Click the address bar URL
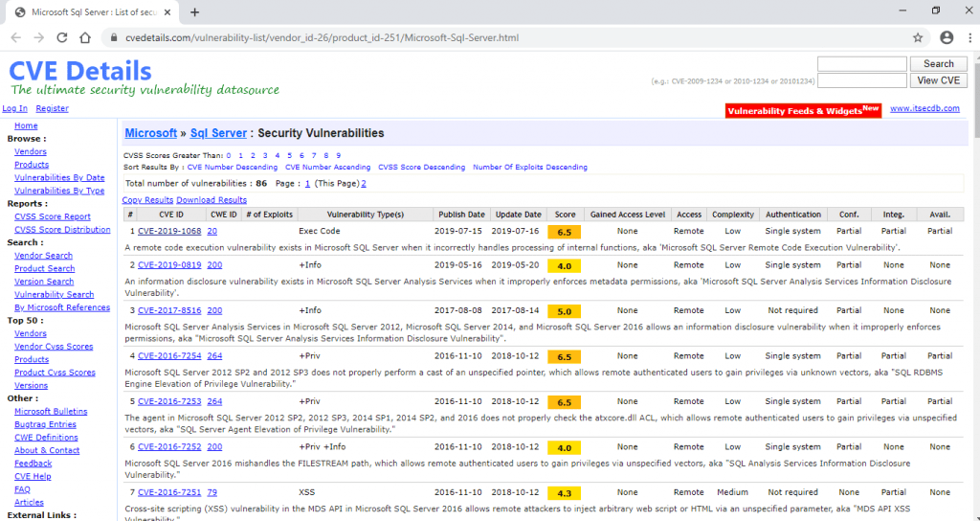The image size is (980, 521). click(x=322, y=37)
